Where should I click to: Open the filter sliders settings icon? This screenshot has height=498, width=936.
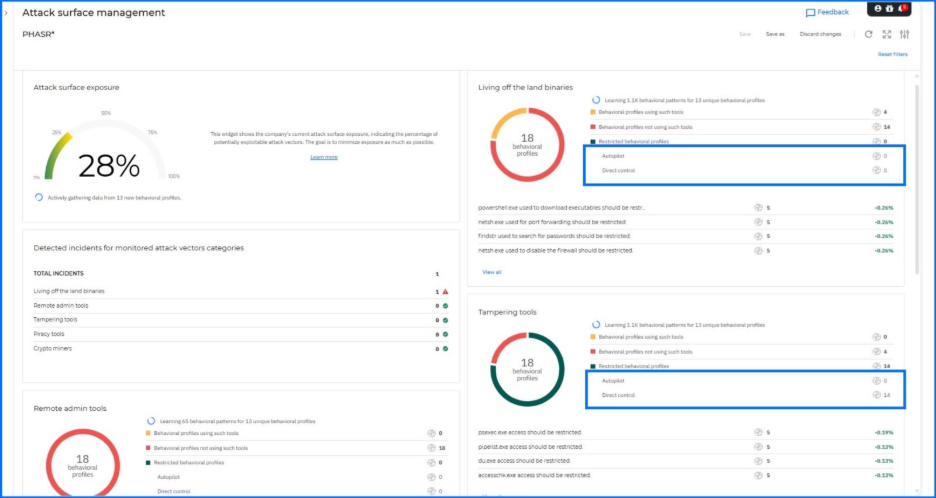pyautogui.click(x=904, y=34)
